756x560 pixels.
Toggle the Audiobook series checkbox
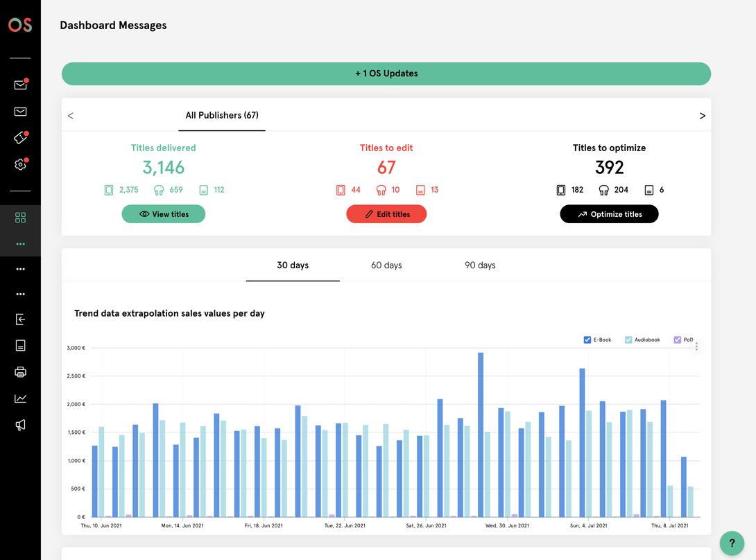pyautogui.click(x=628, y=340)
